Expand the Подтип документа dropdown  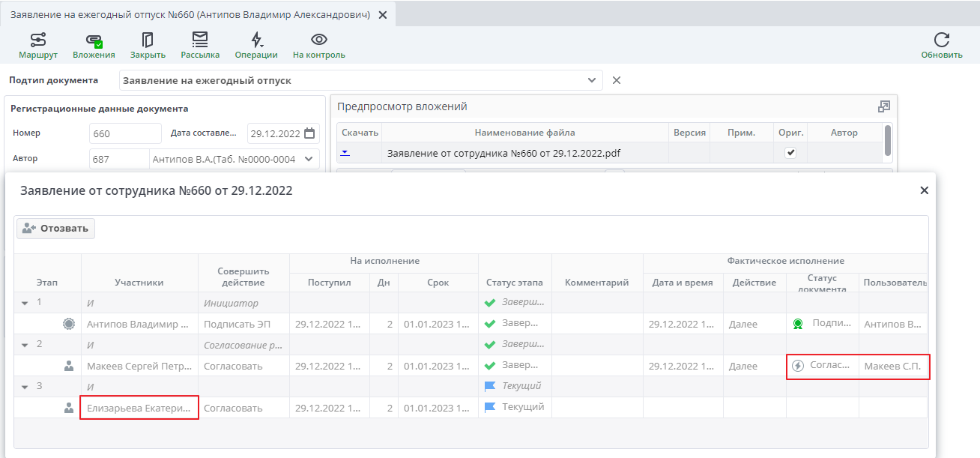[x=592, y=80]
